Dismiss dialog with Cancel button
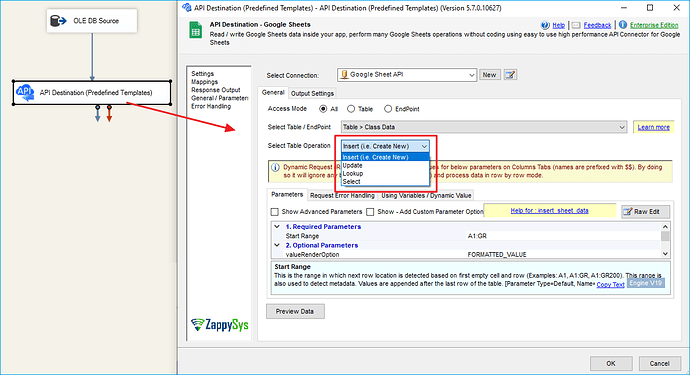The image size is (690, 375). pos(659,364)
